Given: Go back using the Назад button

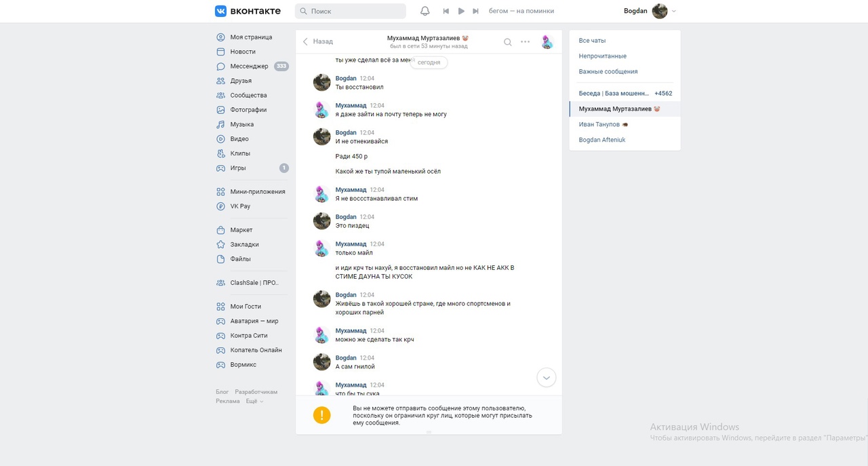Looking at the screenshot, I should pos(318,41).
